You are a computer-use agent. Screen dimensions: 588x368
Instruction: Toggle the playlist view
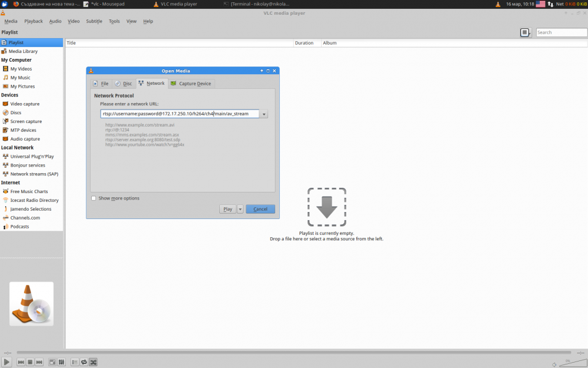pyautogui.click(x=74, y=362)
